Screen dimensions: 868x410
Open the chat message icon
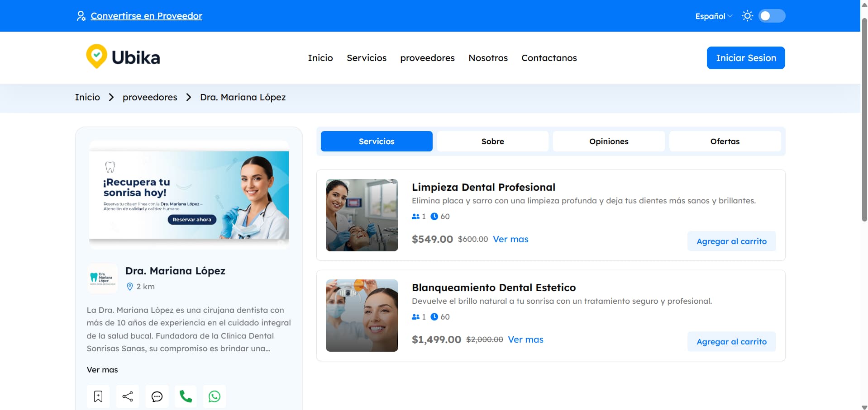pos(157,396)
